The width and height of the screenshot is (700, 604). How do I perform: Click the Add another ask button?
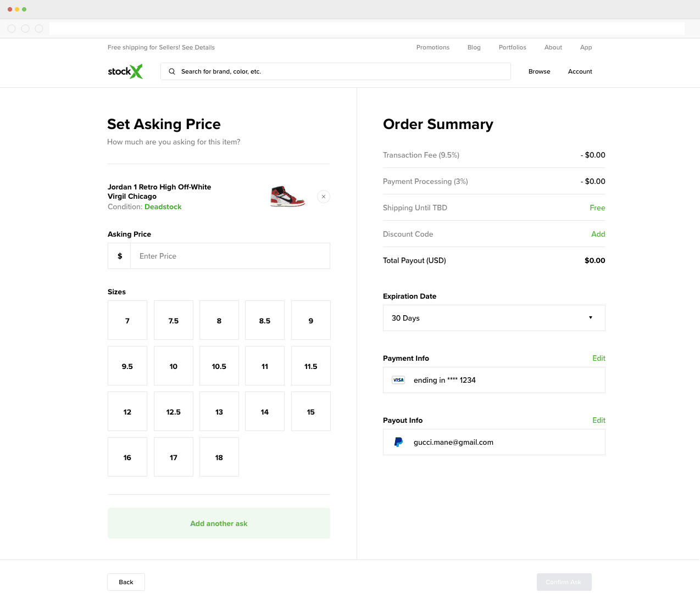[219, 523]
